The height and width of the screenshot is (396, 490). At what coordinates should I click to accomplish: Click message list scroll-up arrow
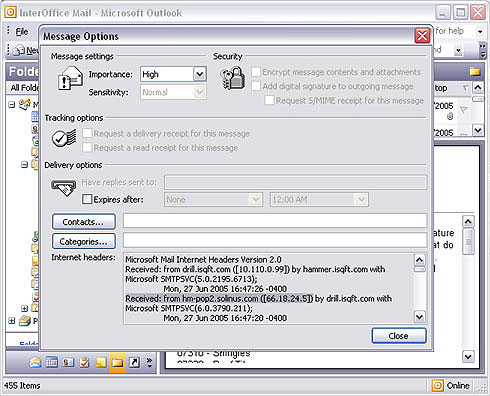(478, 88)
